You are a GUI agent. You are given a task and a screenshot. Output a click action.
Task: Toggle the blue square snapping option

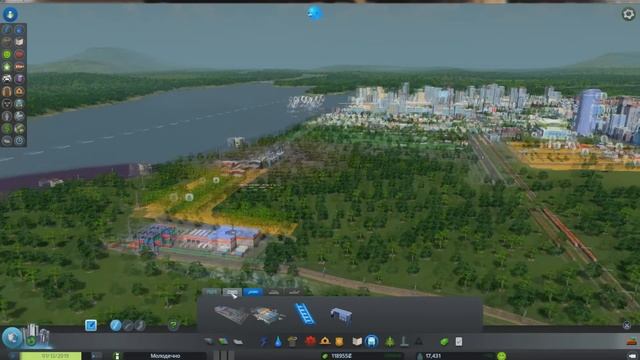click(x=91, y=325)
